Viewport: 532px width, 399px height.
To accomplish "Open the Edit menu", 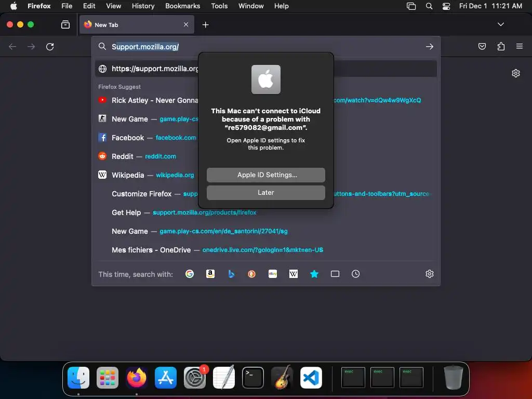I will [89, 6].
